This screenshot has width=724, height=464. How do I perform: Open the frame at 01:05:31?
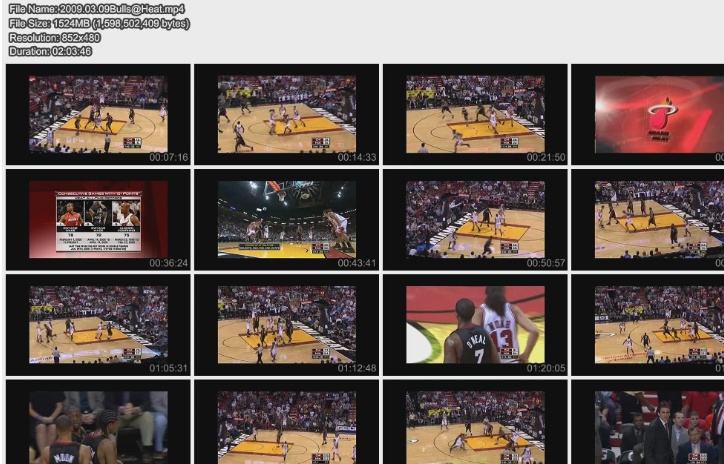(x=97, y=324)
